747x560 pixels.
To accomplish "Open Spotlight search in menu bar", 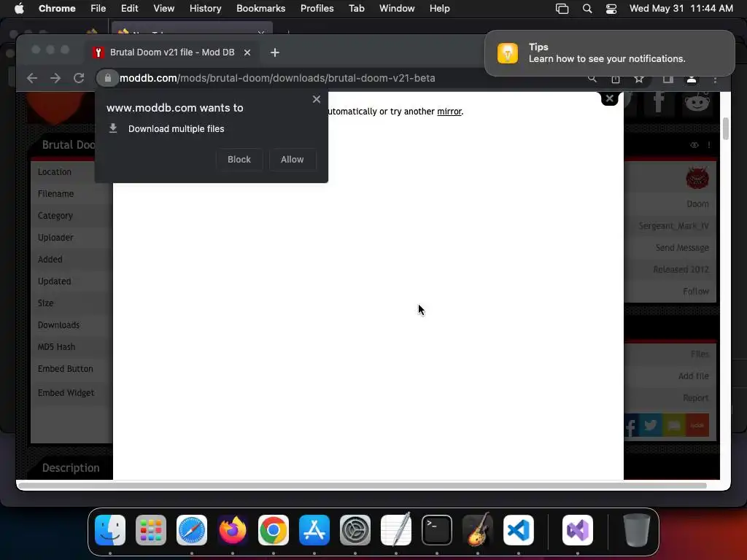I will [587, 9].
